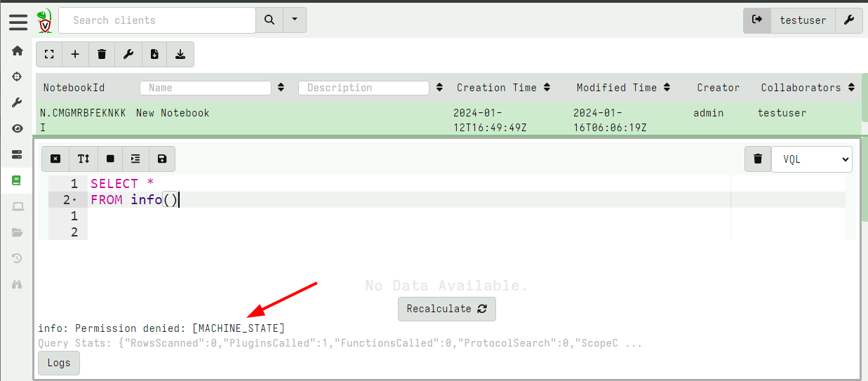Viewport: 868px width, 381px height.
Task: Open the VQL cell type dropdown
Action: [812, 159]
